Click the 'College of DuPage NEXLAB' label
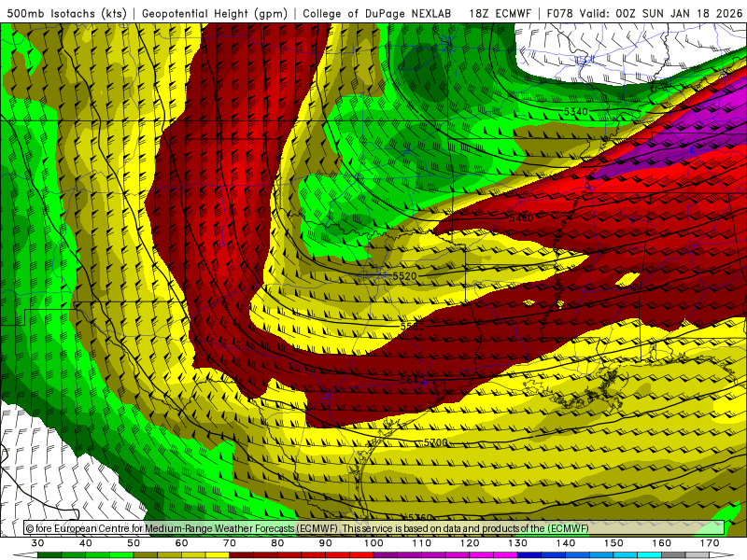747x560 pixels. tap(377, 13)
